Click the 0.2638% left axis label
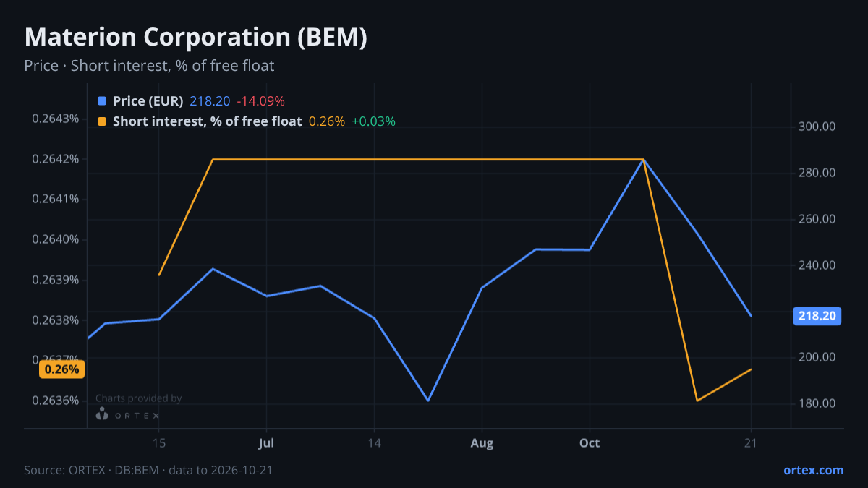Image resolution: width=868 pixels, height=488 pixels. pyautogui.click(x=56, y=321)
